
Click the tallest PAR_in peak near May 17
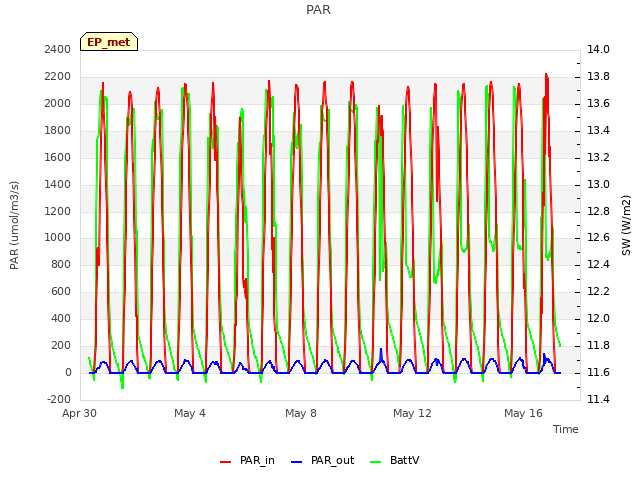point(546,75)
